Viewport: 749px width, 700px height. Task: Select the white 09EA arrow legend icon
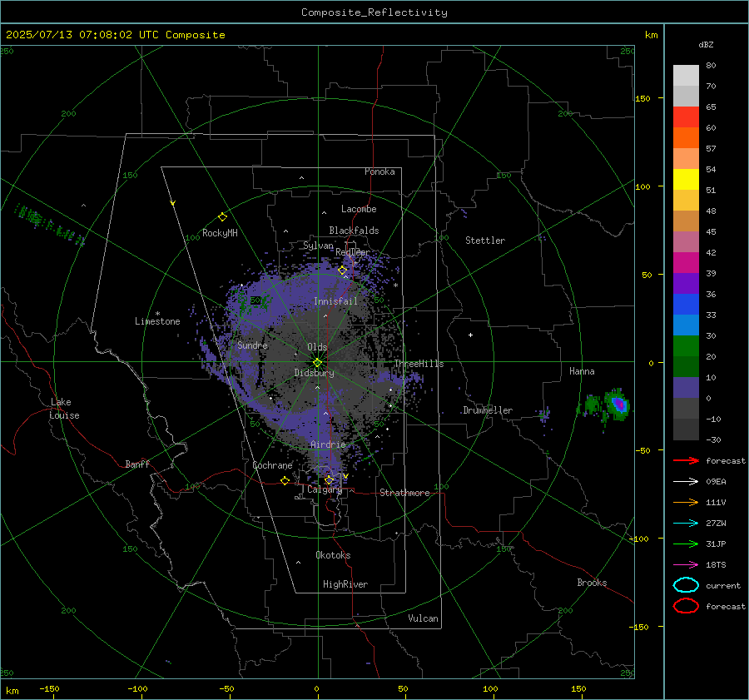point(686,481)
